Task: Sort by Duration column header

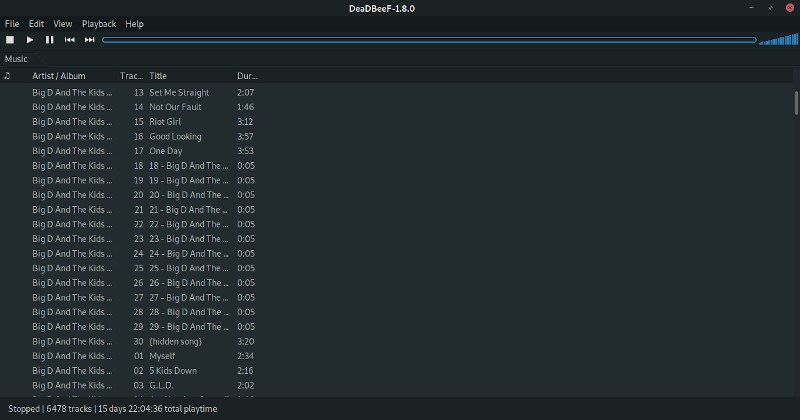Action: point(247,76)
